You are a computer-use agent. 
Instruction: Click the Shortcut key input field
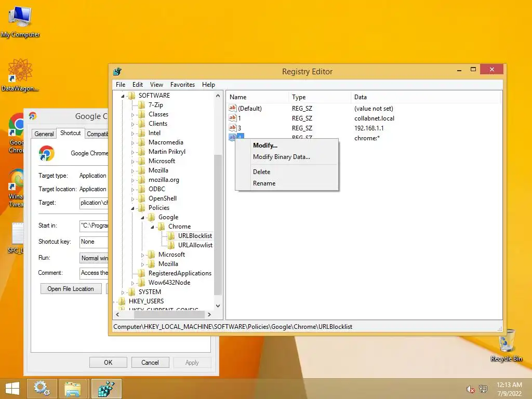pyautogui.click(x=94, y=242)
